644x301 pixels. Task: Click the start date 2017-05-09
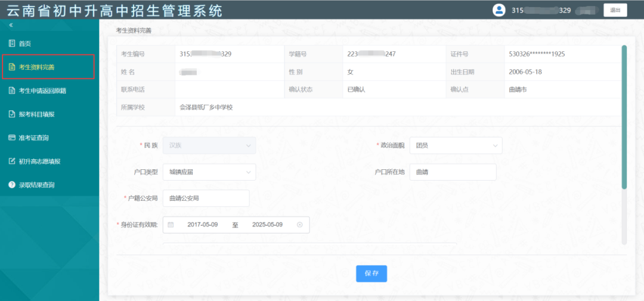coord(203,225)
